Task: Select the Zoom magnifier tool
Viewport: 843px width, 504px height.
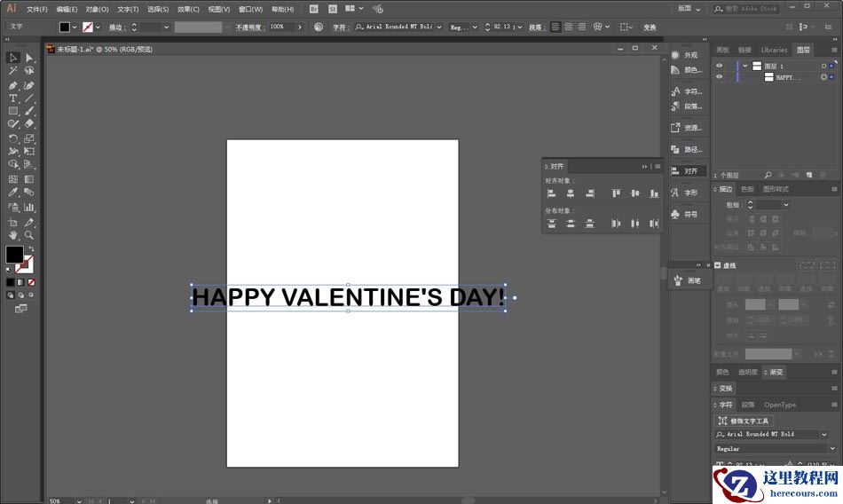Action: (29, 235)
